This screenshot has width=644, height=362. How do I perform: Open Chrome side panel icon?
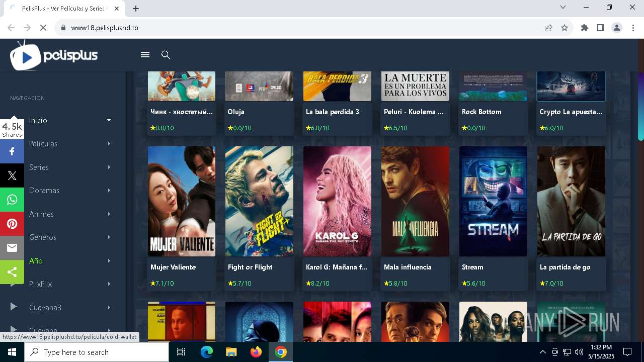click(601, 28)
